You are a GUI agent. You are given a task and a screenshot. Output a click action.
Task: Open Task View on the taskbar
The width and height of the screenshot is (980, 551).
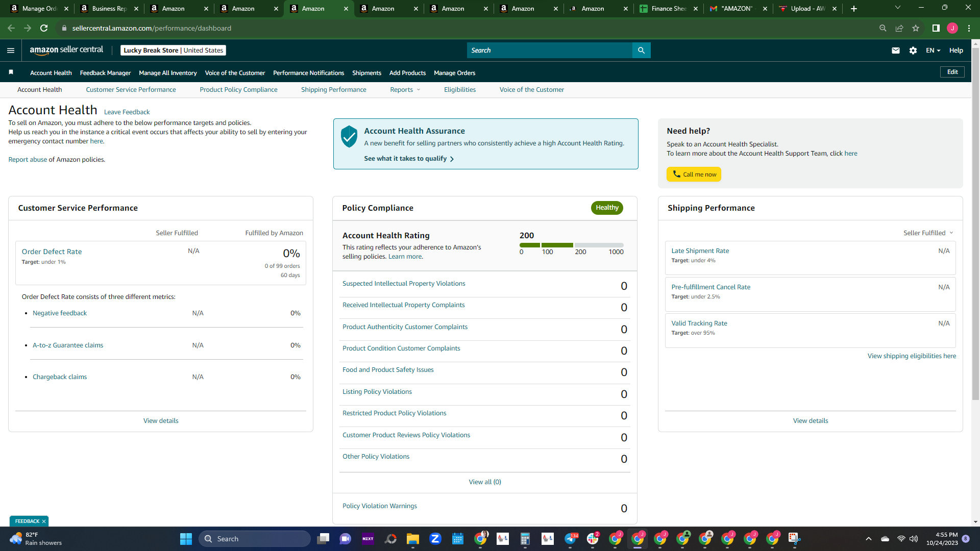(323, 539)
